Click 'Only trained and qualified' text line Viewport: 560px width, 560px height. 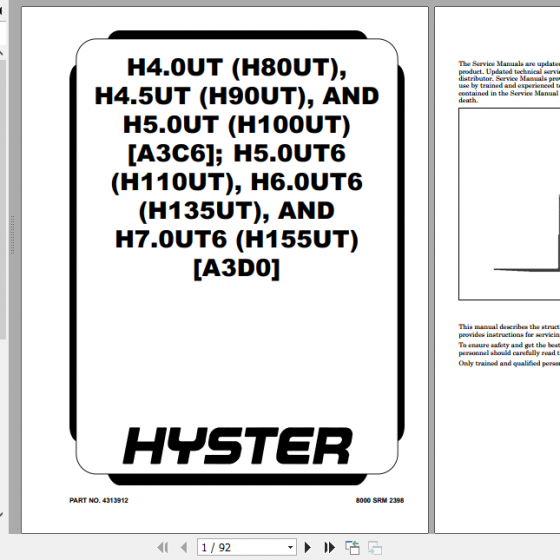pyautogui.click(x=509, y=363)
